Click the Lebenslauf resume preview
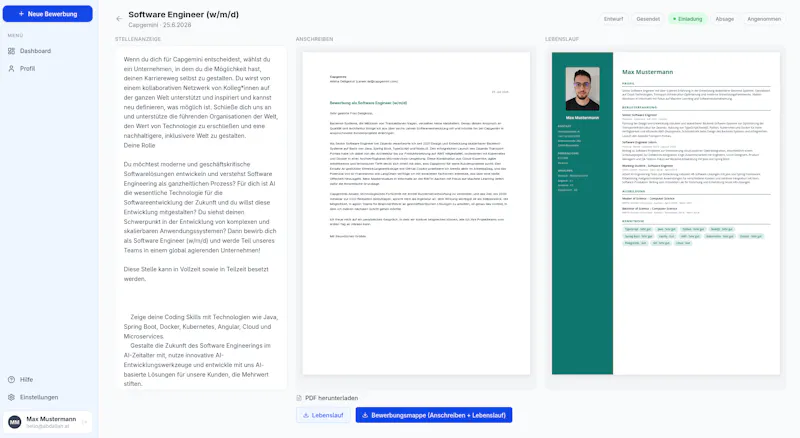Screen dimensions: 800x438 (665, 213)
